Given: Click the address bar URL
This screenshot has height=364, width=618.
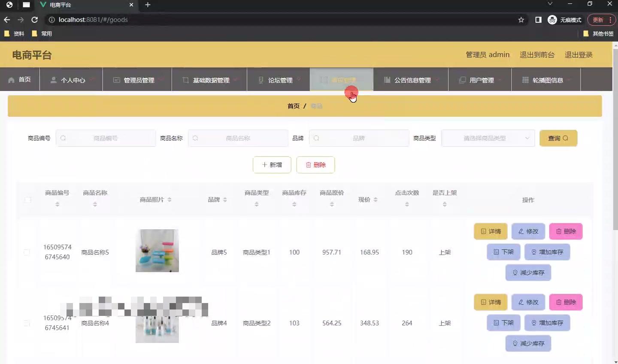Looking at the screenshot, I should point(93,20).
